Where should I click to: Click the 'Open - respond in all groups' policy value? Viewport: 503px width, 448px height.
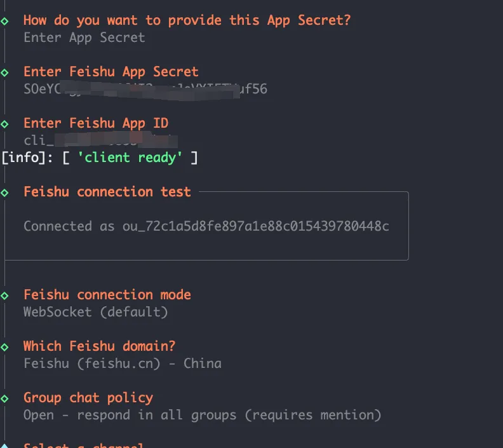[202, 415]
